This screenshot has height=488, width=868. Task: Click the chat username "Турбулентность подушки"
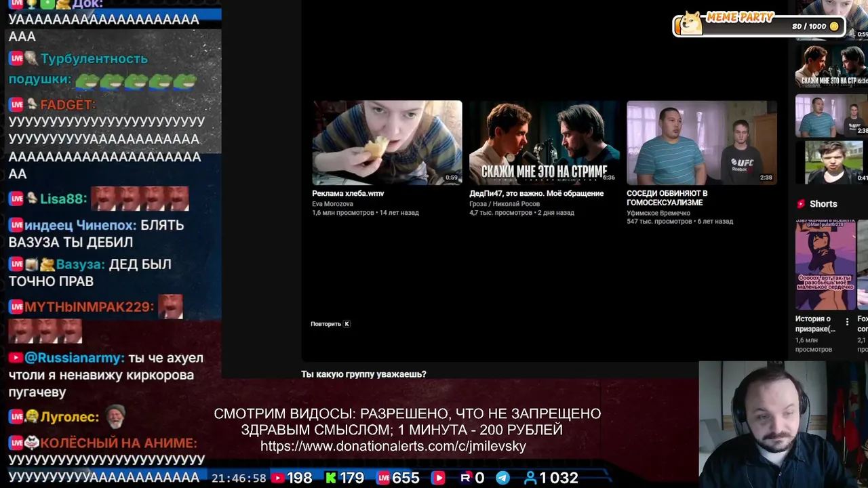[x=78, y=69]
